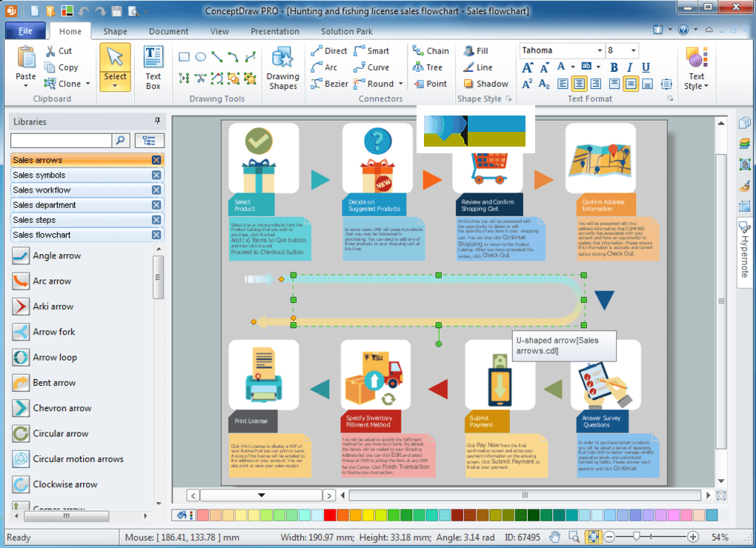Close the Sales flowchart library
756x548 pixels.
[x=156, y=235]
